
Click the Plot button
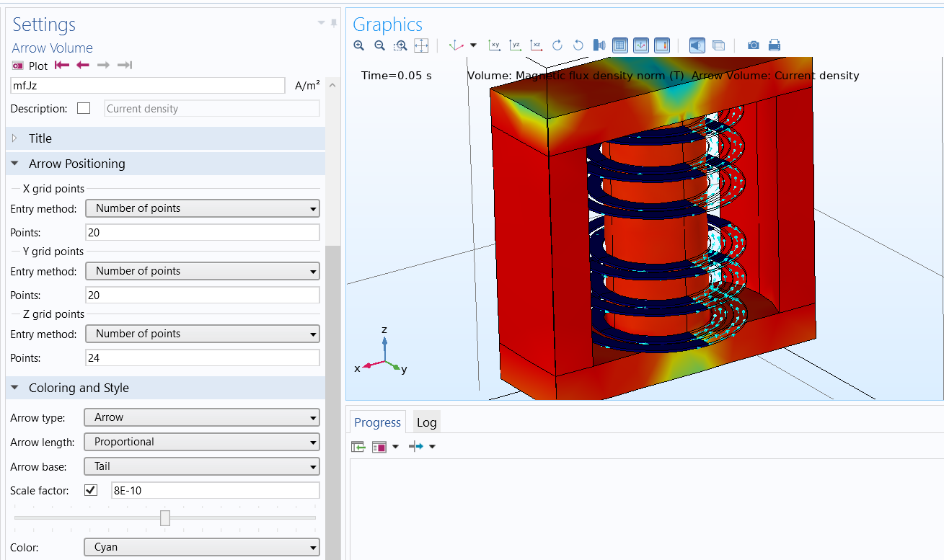[x=30, y=66]
